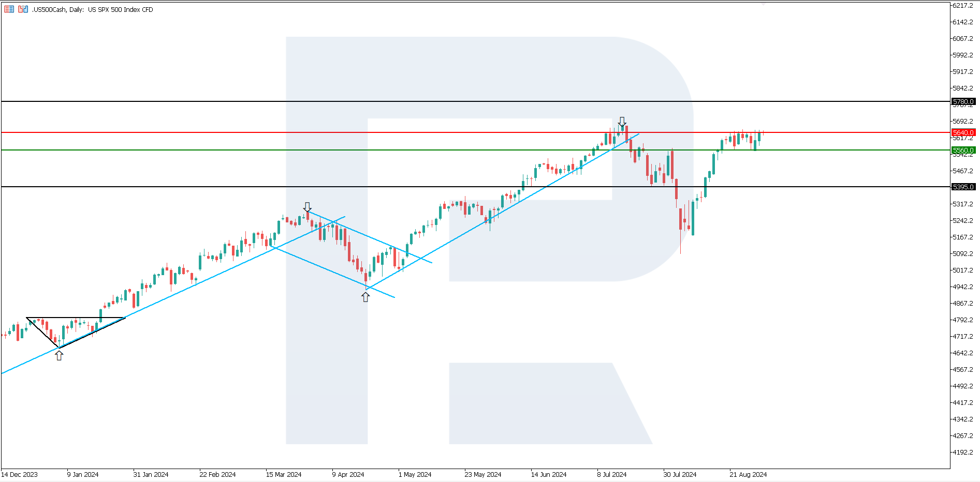Click the 5092.2 price axis value
This screenshot has height=482, width=980.
tap(963, 254)
